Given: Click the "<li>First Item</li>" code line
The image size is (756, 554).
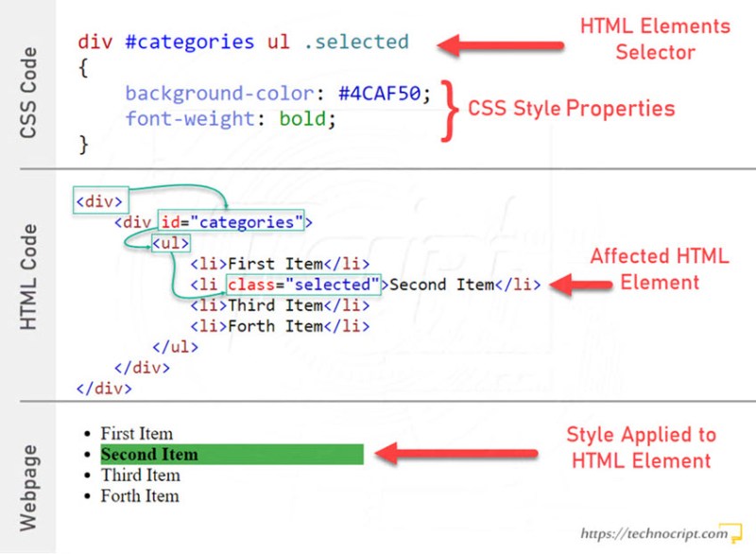Looking at the screenshot, I should point(280,264).
